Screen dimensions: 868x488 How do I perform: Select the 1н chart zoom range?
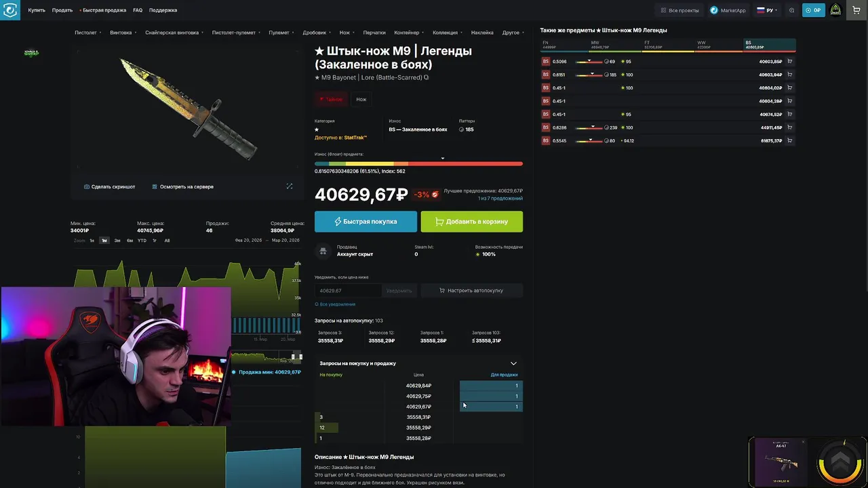(x=92, y=241)
